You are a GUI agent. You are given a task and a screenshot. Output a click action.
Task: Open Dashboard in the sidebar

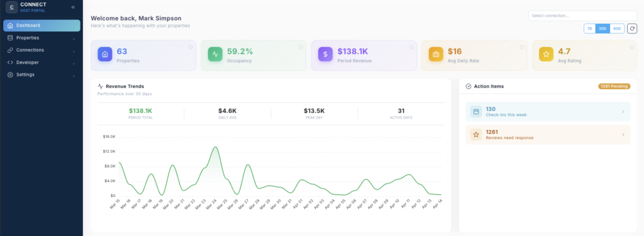[42, 25]
